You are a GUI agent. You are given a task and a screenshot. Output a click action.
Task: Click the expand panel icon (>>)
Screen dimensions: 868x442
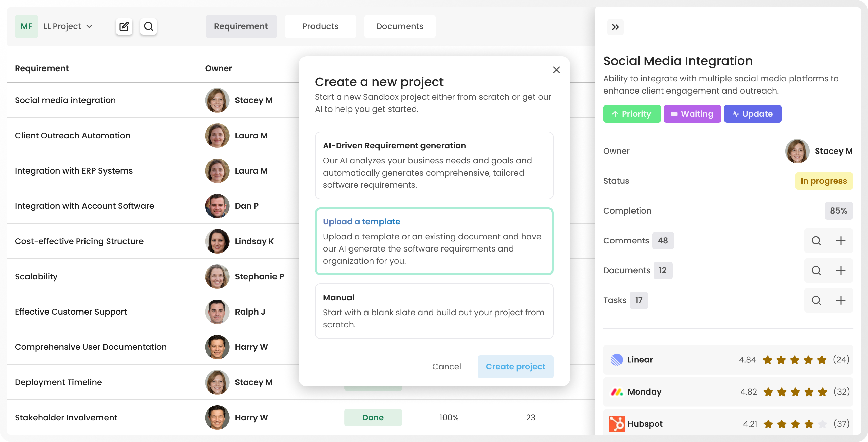click(615, 26)
